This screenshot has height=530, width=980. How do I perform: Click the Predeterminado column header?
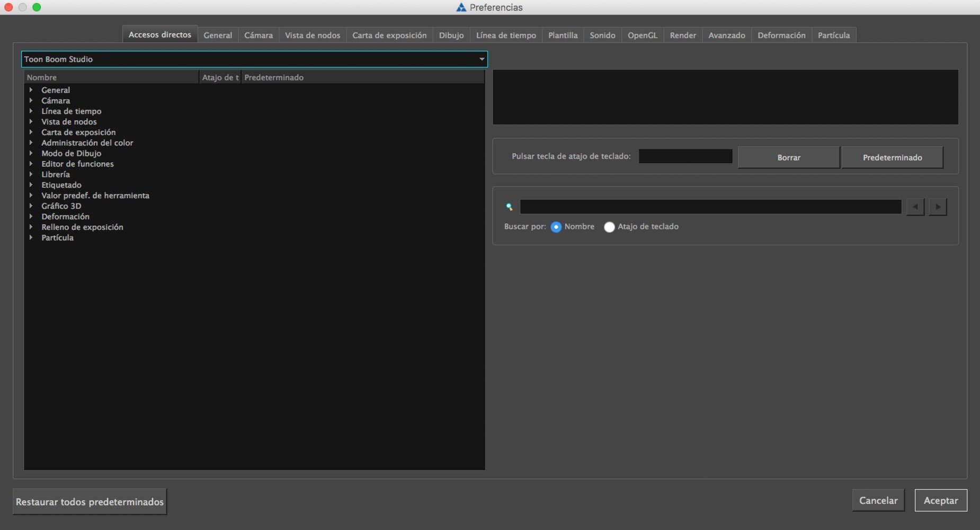[363, 77]
